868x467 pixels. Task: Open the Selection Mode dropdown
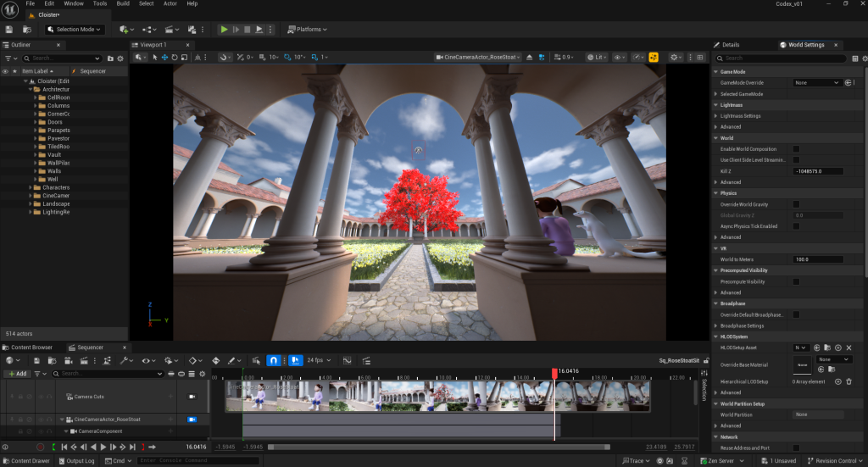click(x=74, y=30)
